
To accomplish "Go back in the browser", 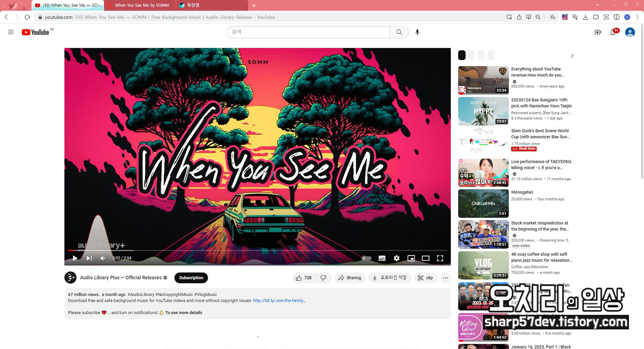I will (x=6, y=17).
